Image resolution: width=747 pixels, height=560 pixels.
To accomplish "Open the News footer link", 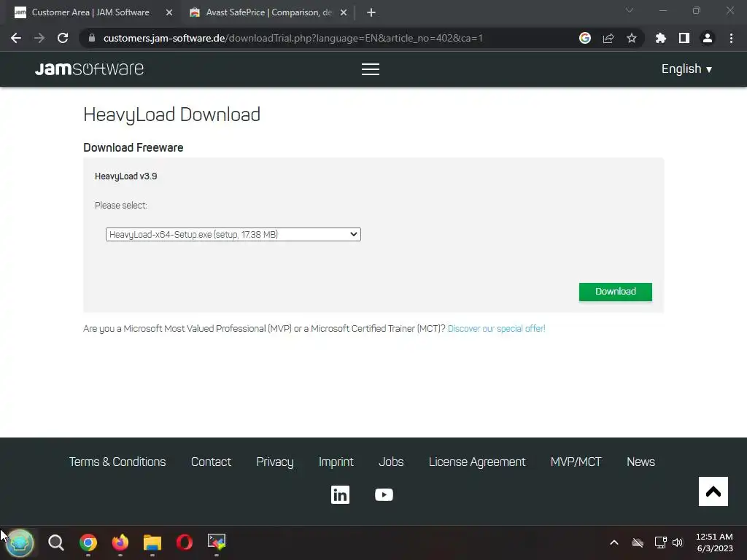I will click(640, 462).
